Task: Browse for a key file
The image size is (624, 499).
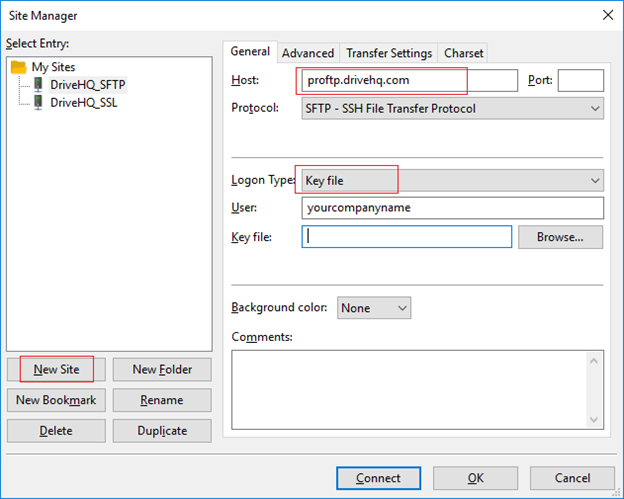Action: pos(560,237)
